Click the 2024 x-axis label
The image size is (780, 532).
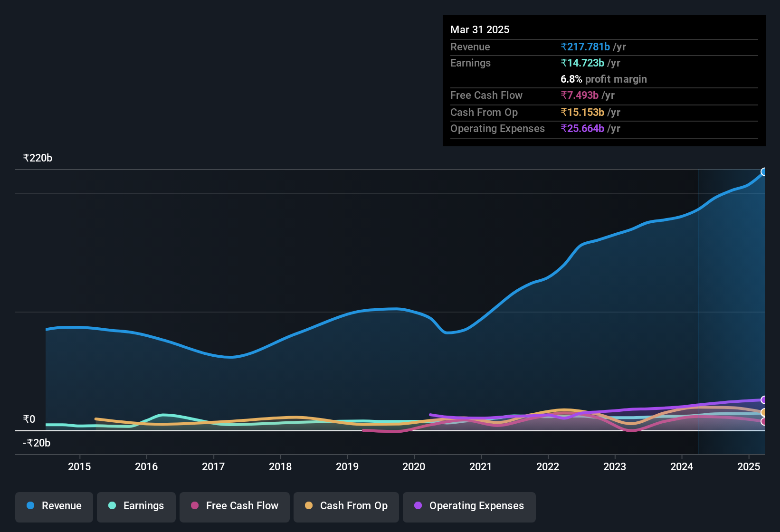pos(682,466)
